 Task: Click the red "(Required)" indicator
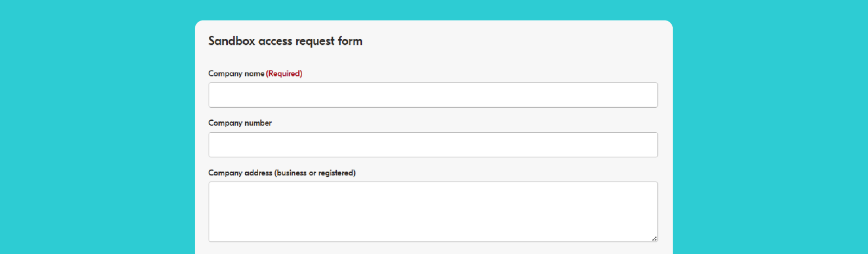[x=284, y=74]
